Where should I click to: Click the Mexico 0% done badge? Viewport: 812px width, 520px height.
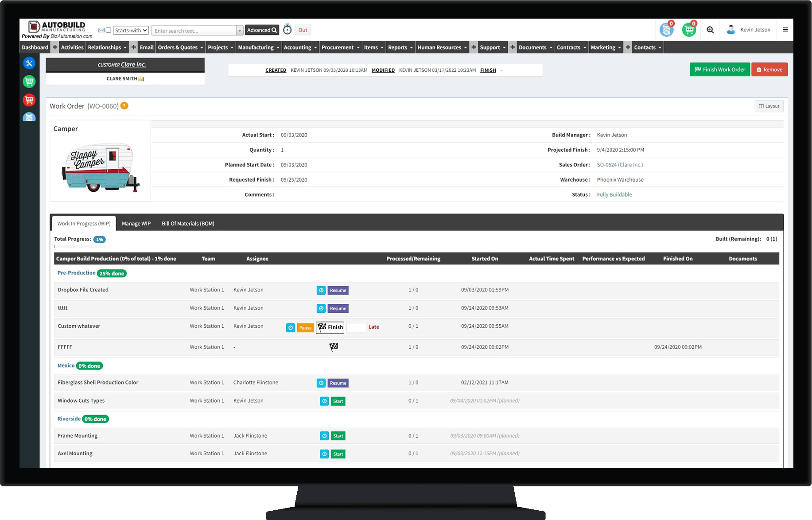click(89, 366)
